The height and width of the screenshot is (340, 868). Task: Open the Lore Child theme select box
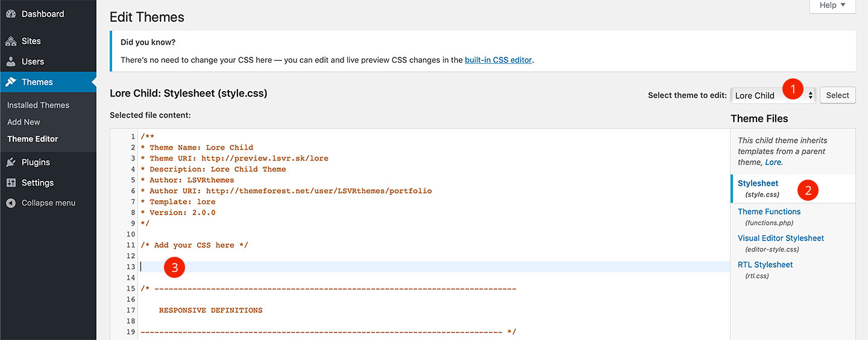[x=773, y=95]
